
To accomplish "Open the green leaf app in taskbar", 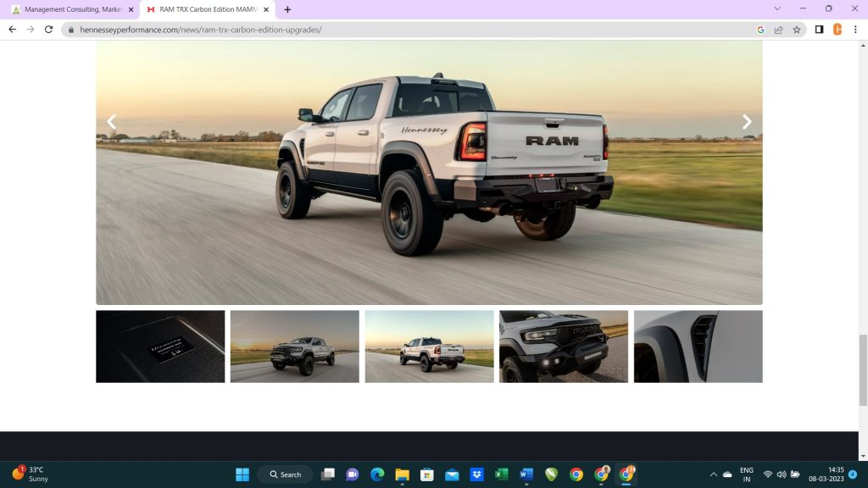I will [x=551, y=474].
